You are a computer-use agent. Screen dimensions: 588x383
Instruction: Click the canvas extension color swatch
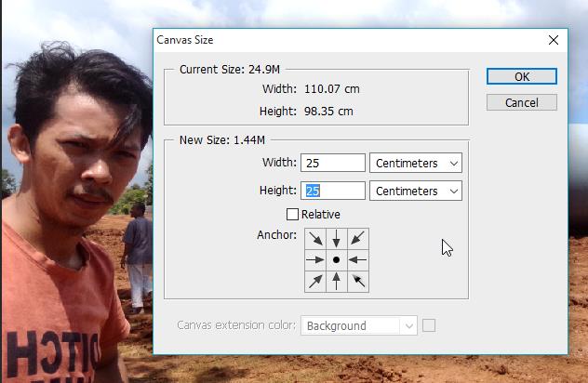pos(429,325)
